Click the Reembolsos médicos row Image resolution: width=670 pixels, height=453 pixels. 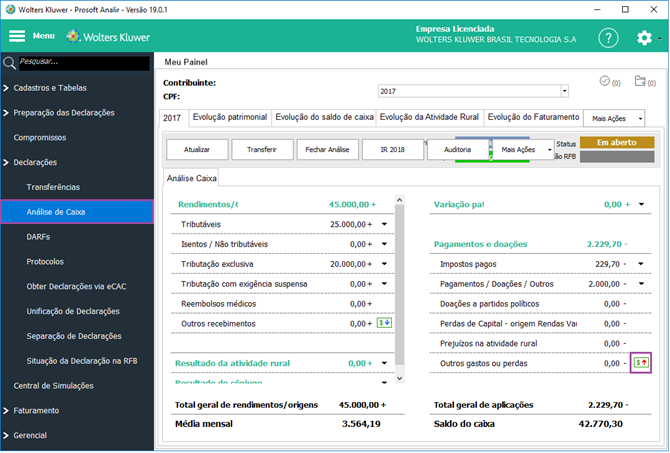pos(282,304)
